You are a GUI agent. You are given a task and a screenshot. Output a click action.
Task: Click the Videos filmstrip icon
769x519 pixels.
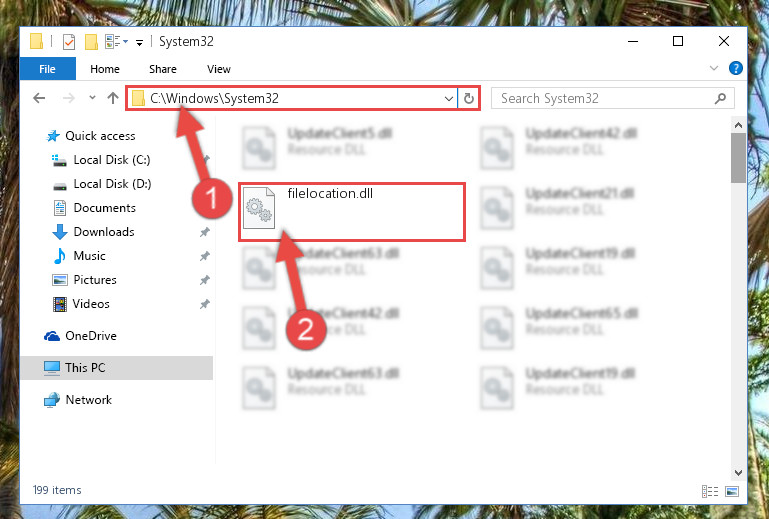click(x=59, y=304)
